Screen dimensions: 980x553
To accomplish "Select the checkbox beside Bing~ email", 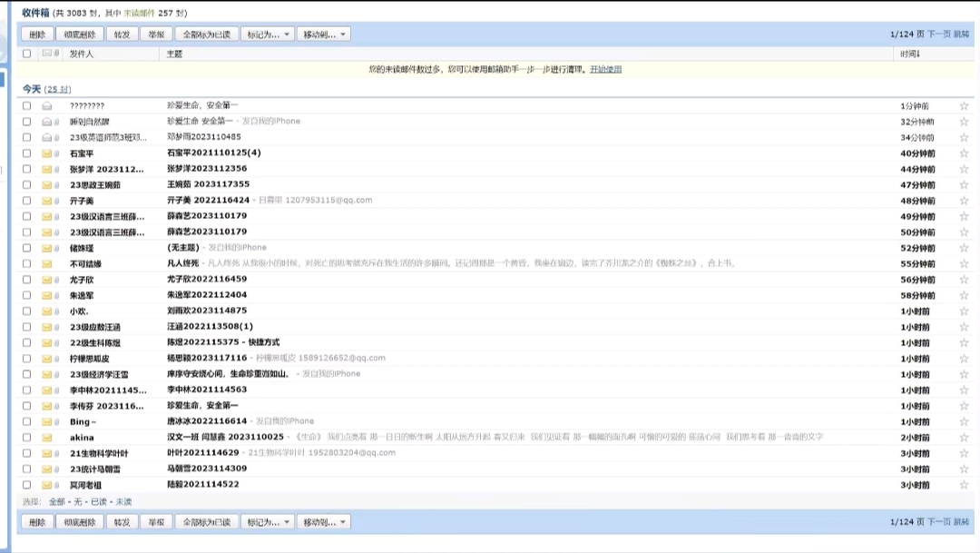I will [x=27, y=421].
